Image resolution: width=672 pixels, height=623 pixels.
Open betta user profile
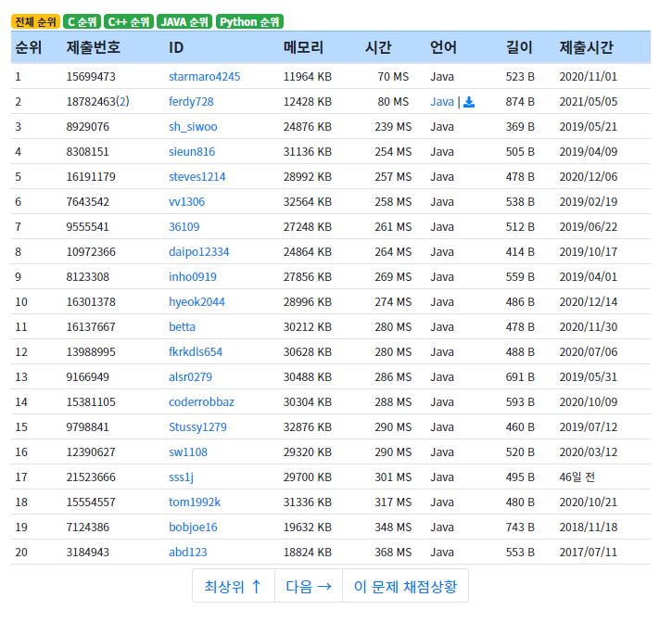coord(183,327)
